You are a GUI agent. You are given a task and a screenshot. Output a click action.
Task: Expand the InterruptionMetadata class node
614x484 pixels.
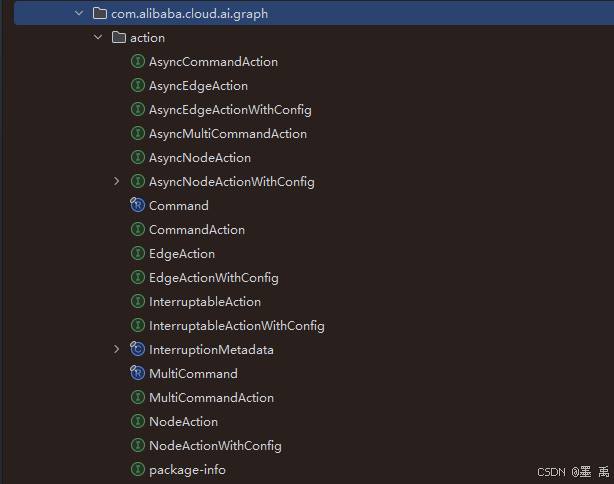[116, 349]
